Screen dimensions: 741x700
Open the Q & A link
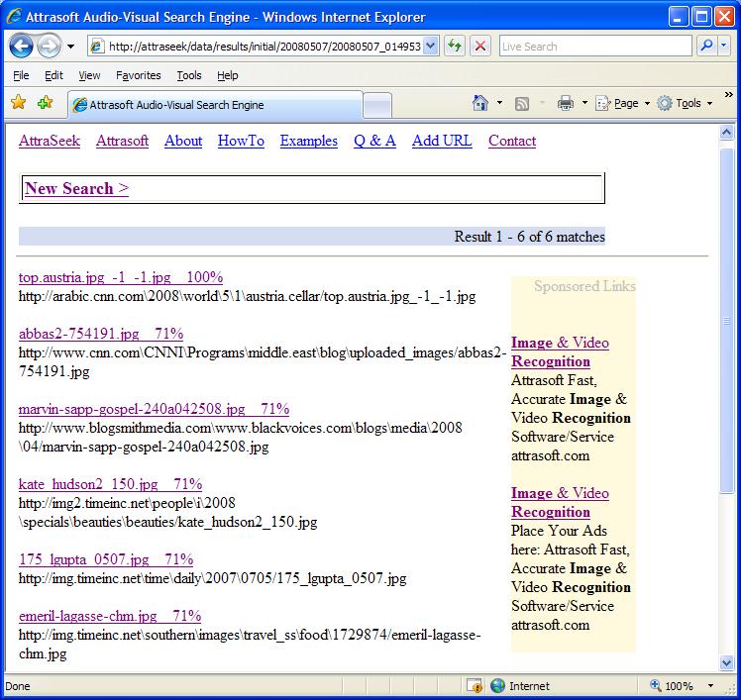[374, 141]
